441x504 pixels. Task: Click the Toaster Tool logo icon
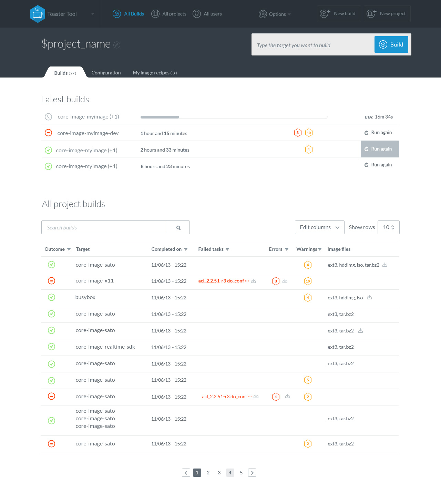click(x=38, y=14)
